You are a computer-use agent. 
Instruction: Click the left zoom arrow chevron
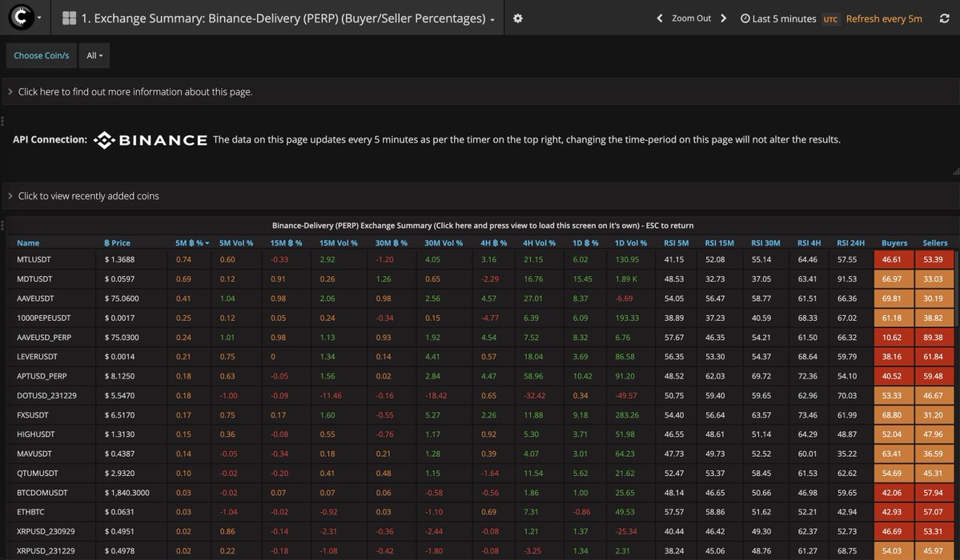coord(659,17)
